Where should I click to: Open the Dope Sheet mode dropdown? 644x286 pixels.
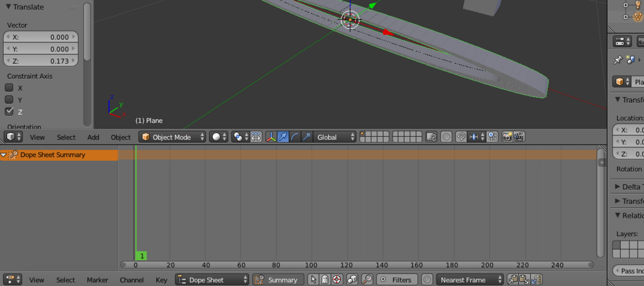tap(212, 280)
